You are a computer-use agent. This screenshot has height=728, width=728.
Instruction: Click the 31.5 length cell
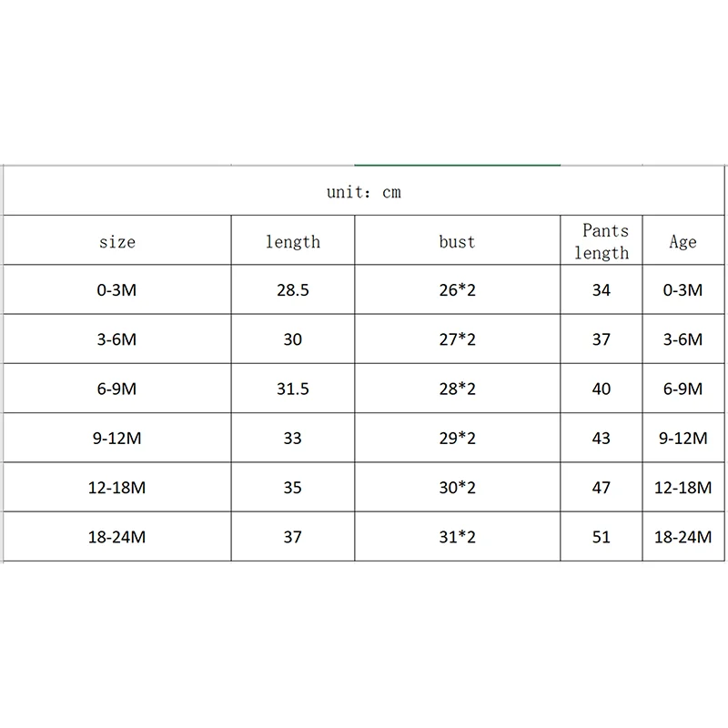coord(292,389)
